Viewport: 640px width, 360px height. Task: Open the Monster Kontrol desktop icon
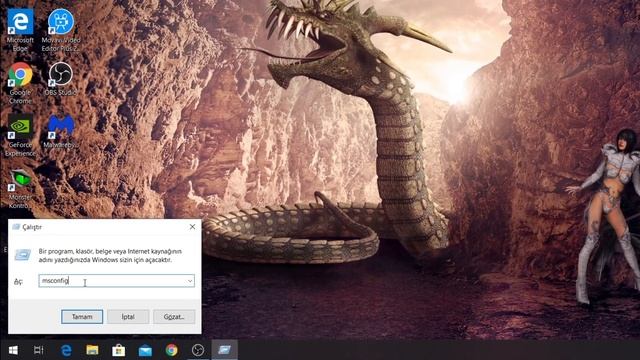click(x=20, y=188)
